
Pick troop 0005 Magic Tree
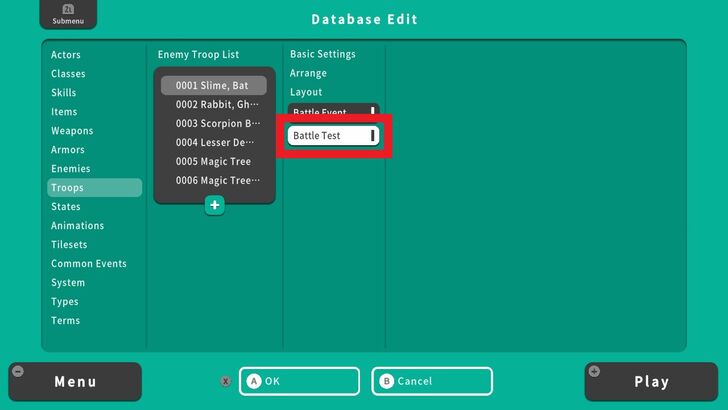click(213, 162)
